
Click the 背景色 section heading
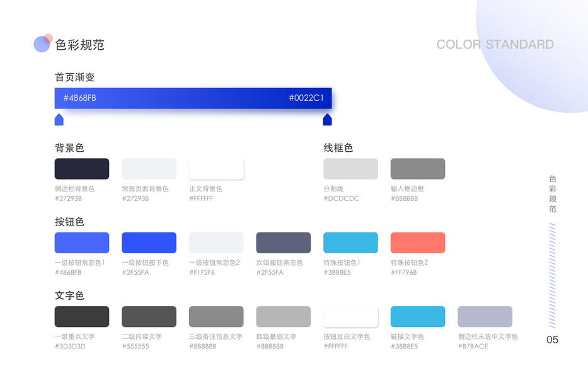tap(69, 148)
